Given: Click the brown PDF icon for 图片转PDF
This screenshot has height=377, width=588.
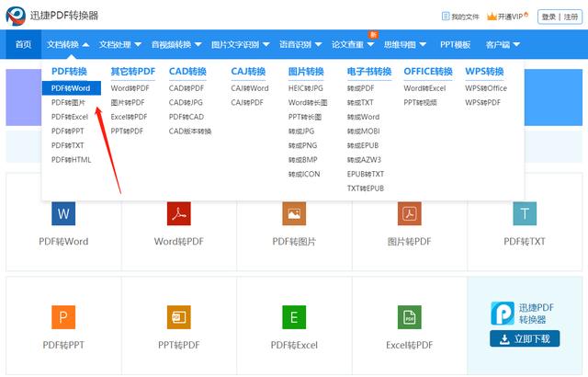Looking at the screenshot, I should [x=410, y=213].
